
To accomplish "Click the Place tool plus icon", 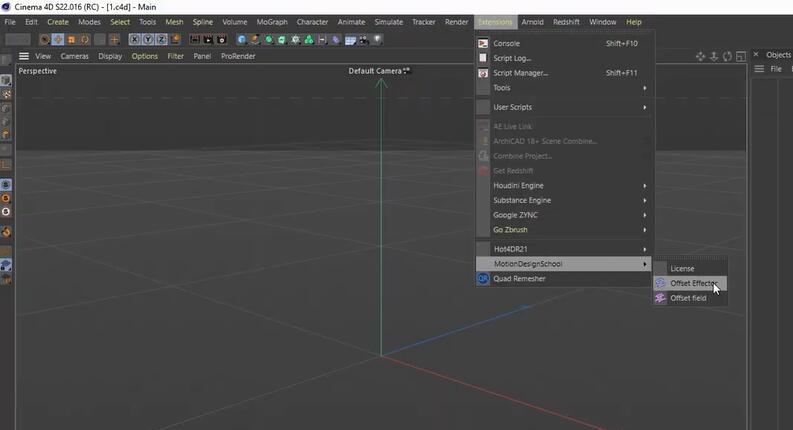I will pos(114,39).
